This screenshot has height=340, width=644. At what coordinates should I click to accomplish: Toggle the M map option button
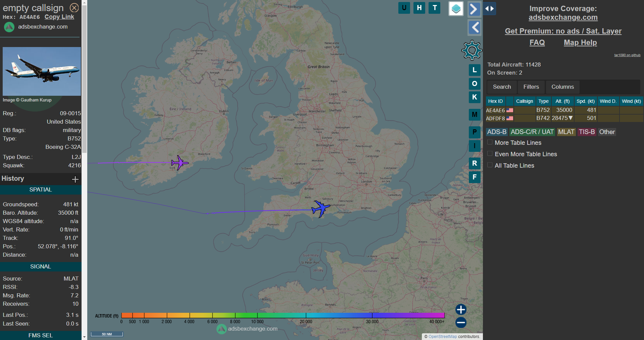475,115
